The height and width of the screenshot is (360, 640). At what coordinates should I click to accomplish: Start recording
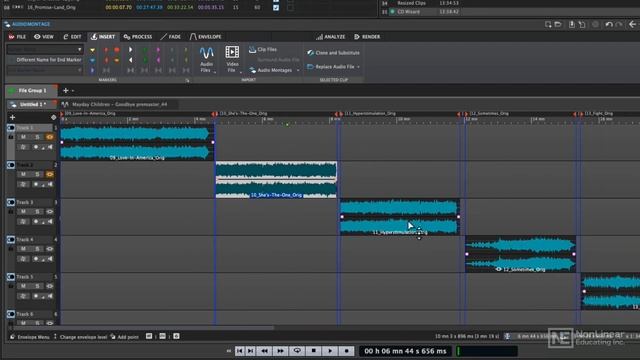(x=347, y=351)
